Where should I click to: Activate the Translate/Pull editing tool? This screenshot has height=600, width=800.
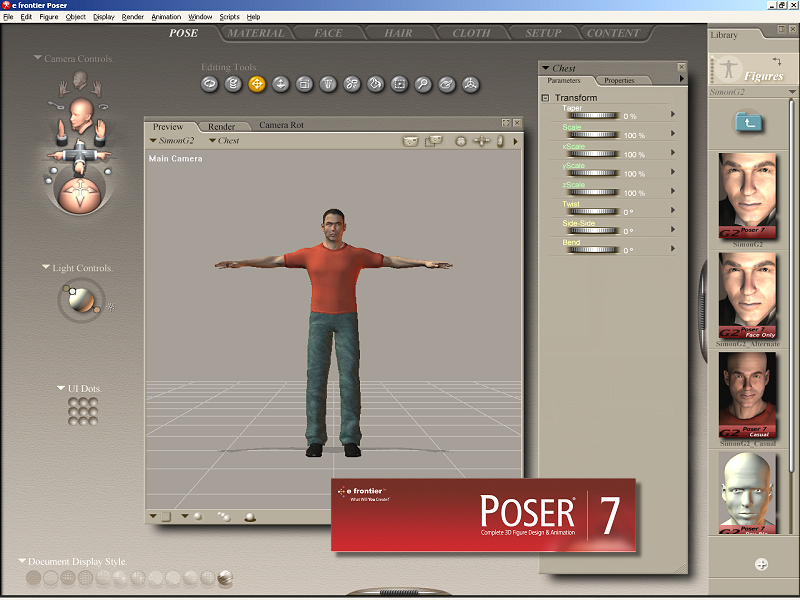(257, 84)
